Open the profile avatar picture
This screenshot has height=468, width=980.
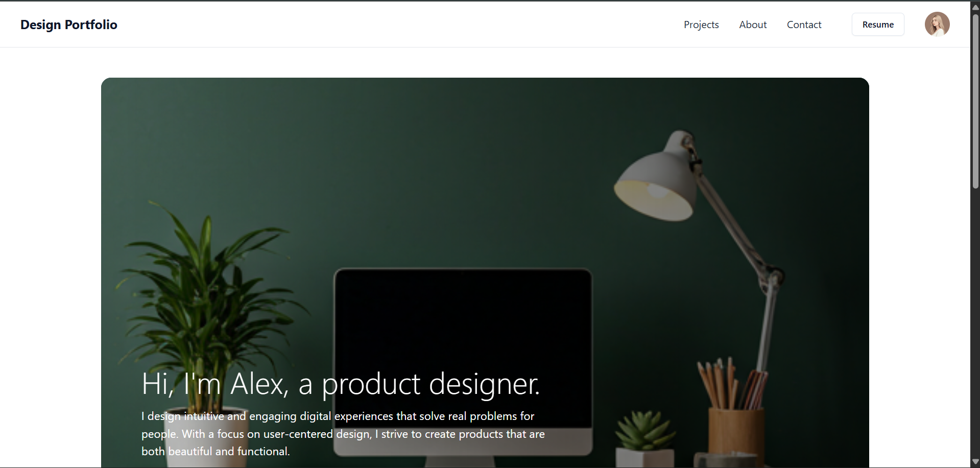[x=937, y=25]
